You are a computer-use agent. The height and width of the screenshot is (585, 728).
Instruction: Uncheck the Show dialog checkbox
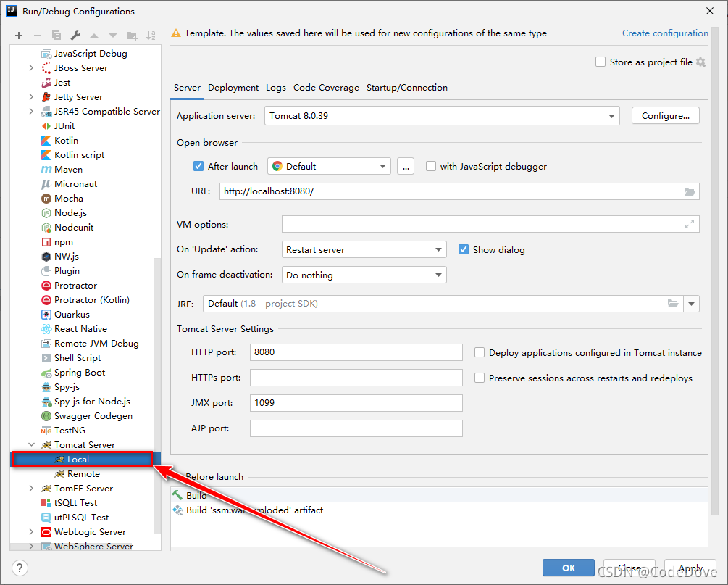click(464, 249)
